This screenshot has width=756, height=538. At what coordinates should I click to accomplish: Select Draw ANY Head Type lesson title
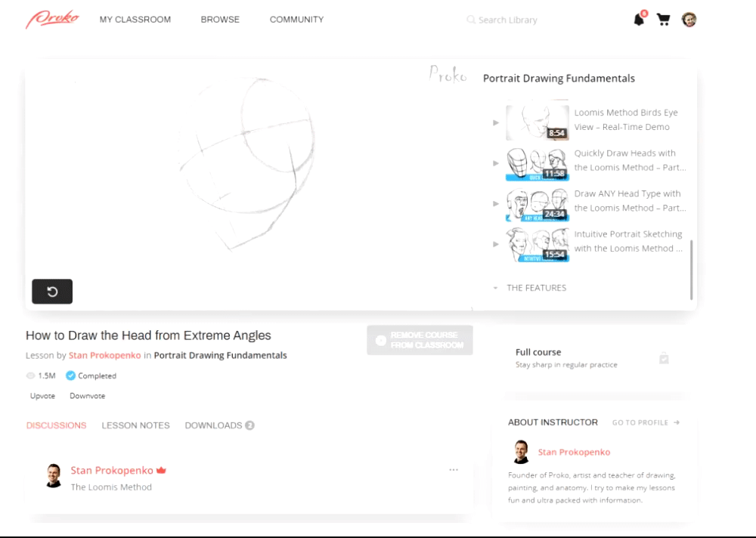click(630, 200)
